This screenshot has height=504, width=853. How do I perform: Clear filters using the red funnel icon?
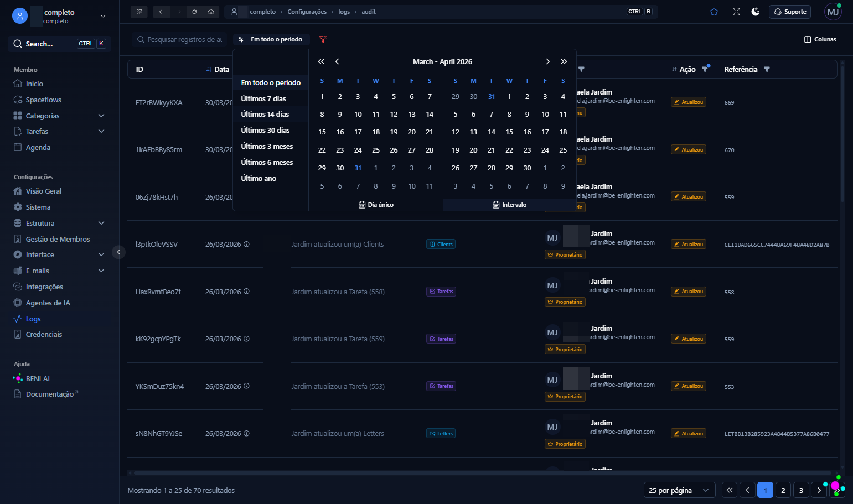click(x=323, y=39)
